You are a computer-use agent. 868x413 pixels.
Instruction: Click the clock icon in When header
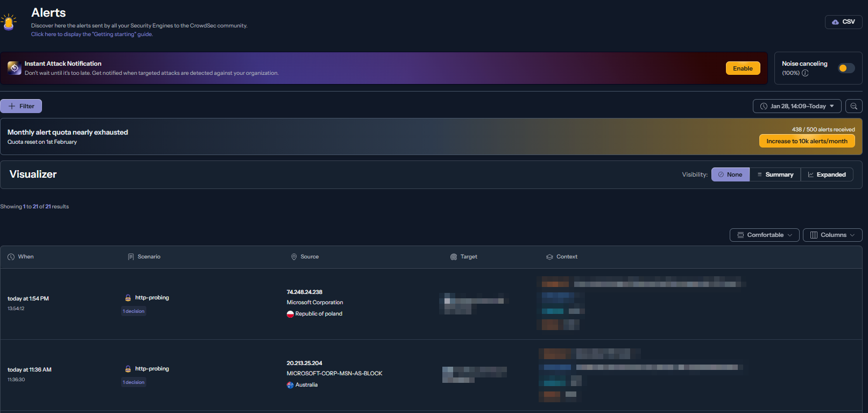(x=11, y=257)
